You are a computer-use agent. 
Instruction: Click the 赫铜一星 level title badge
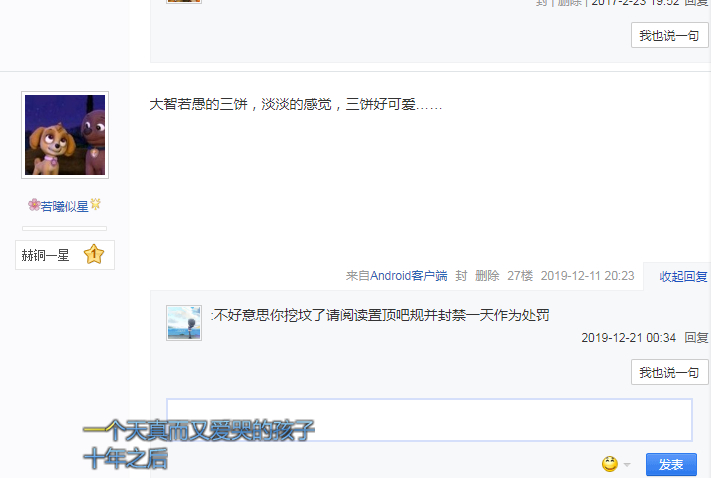[x=64, y=255]
